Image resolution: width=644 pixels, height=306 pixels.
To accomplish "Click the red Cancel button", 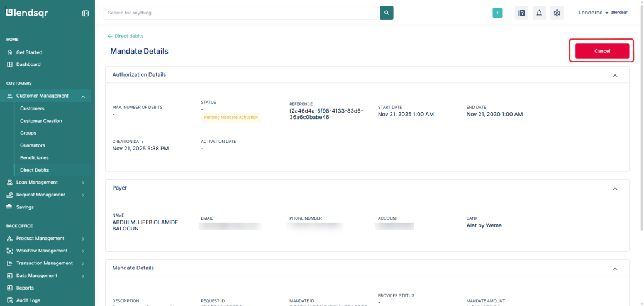I will [x=602, y=51].
